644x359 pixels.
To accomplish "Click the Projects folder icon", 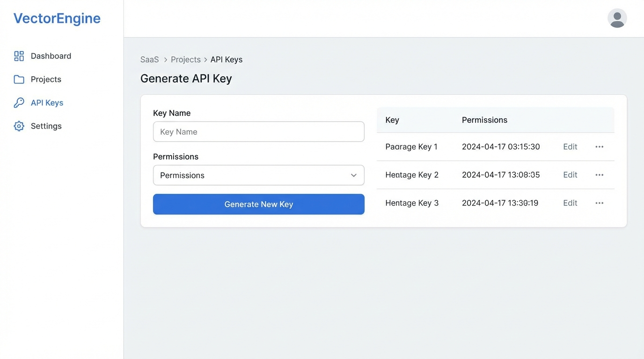I will 19,79.
